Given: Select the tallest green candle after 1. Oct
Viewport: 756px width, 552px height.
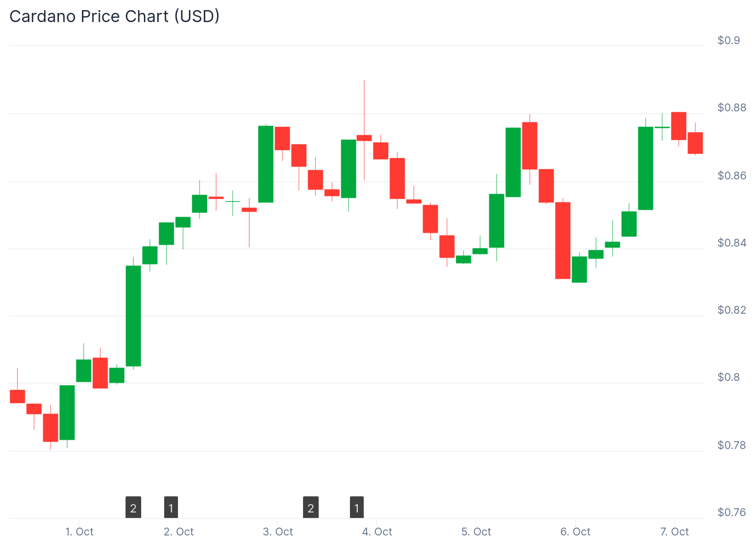Looking at the screenshot, I should point(133,316).
